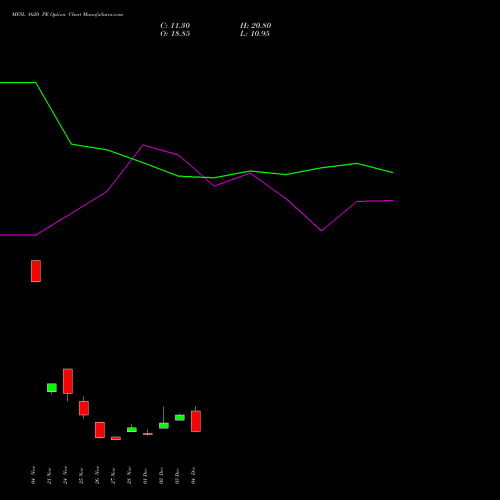The image size is (500, 500).
Task: Click the red candlestick for 26 Nov
Action: pos(100,430)
